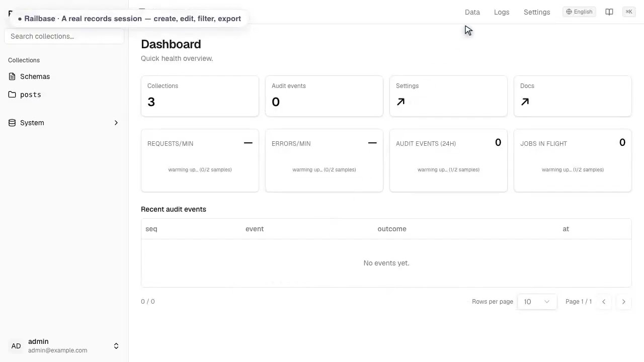Click the seq column header
Screen dimensions: 644x362
151,229
